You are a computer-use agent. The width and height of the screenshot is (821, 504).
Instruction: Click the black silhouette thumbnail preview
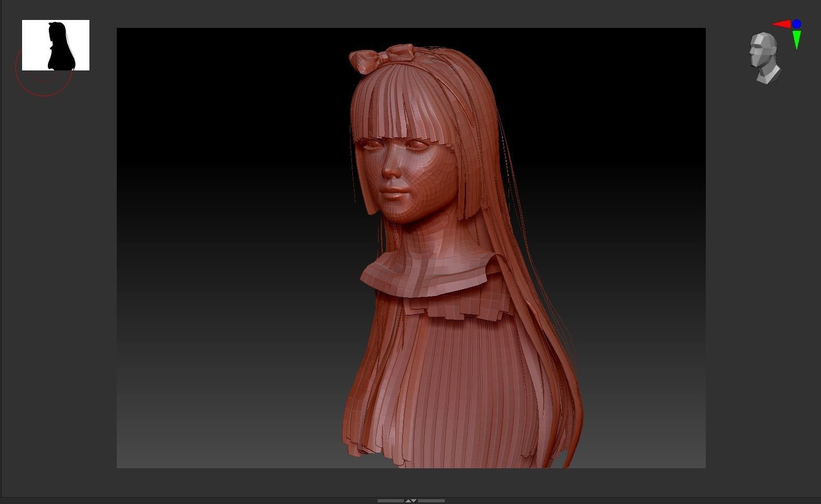(56, 45)
